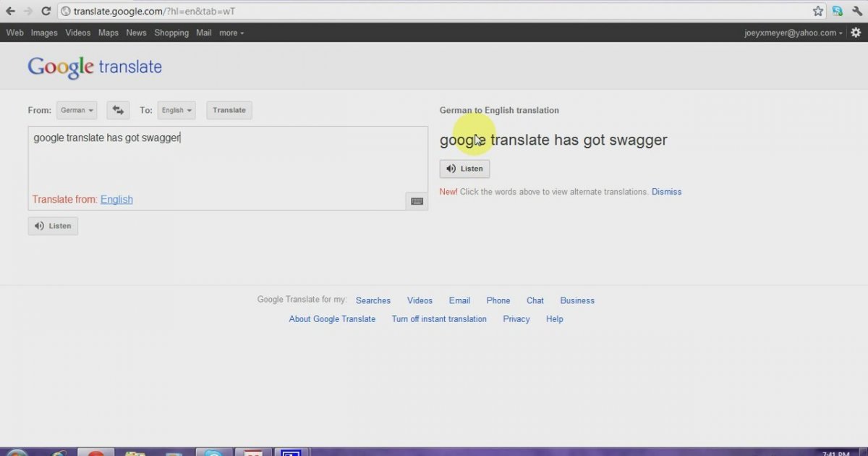The image size is (868, 456).
Task: Click the 'Google Translate for my:' label
Action: coord(302,300)
